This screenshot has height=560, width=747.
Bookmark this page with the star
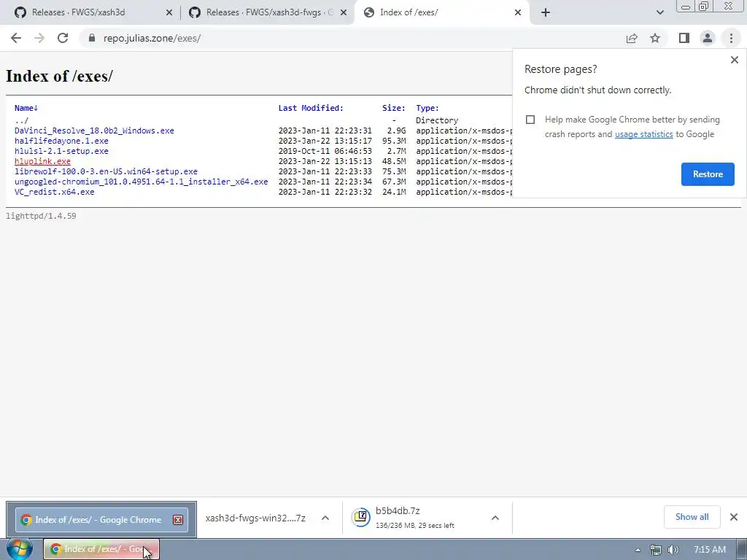[x=655, y=38]
